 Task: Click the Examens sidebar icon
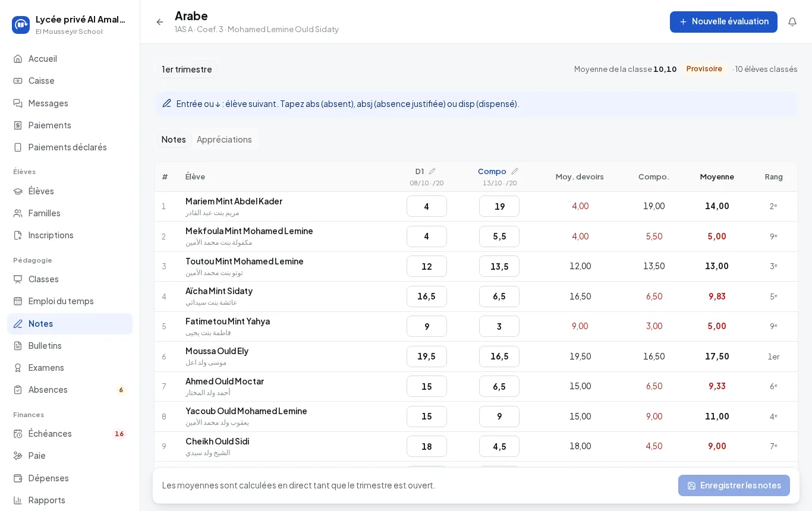click(x=18, y=368)
